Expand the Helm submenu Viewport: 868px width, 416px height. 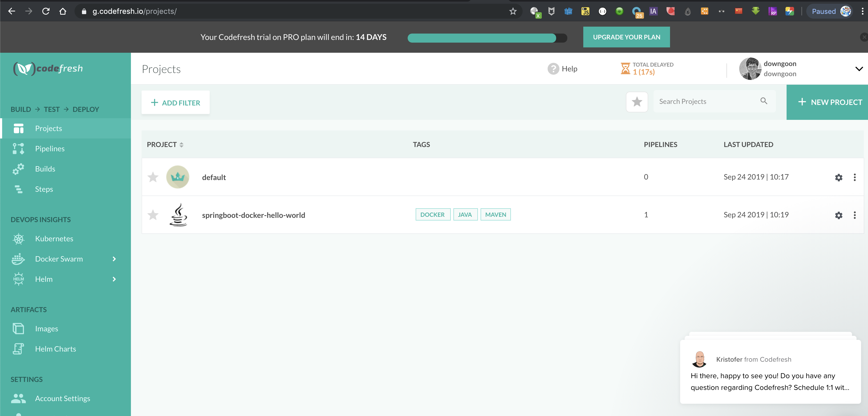114,279
